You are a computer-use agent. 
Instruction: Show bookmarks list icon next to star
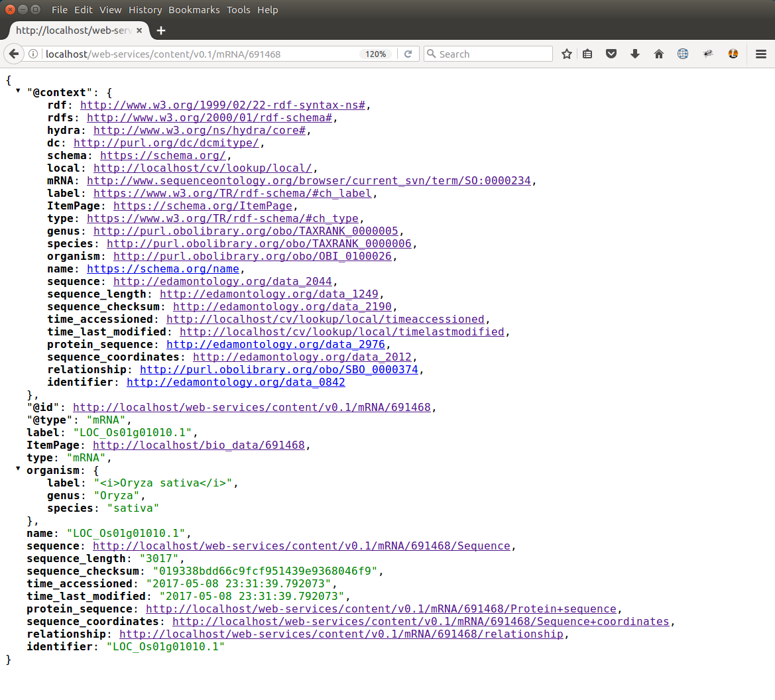tap(587, 54)
